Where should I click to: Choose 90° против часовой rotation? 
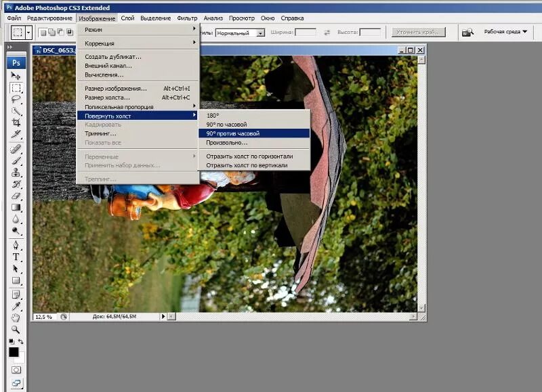click(x=254, y=133)
